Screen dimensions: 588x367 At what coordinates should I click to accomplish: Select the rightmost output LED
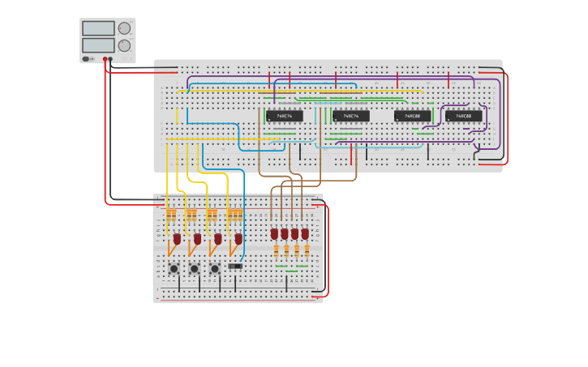(305, 234)
